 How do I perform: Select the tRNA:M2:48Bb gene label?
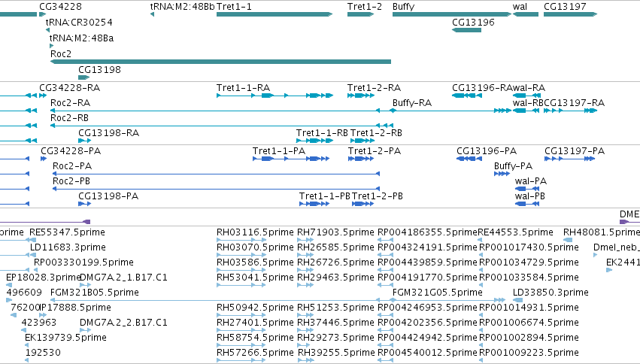pos(182,7)
